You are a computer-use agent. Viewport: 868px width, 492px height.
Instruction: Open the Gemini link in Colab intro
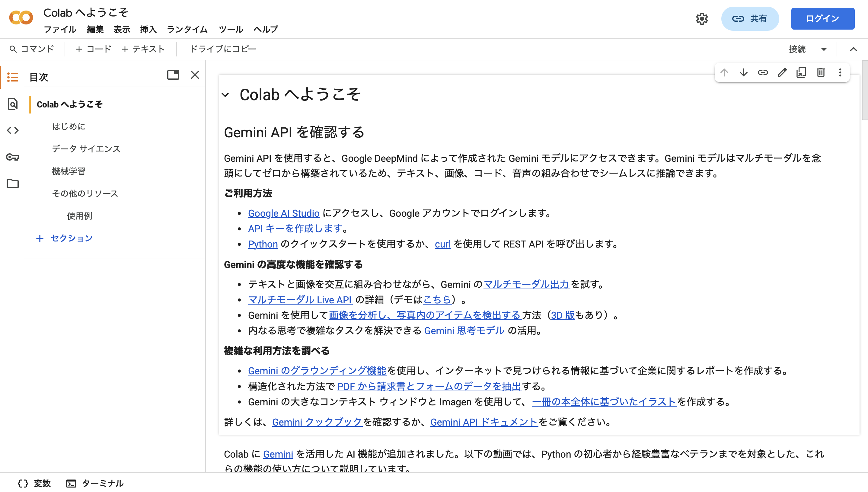pos(278,454)
